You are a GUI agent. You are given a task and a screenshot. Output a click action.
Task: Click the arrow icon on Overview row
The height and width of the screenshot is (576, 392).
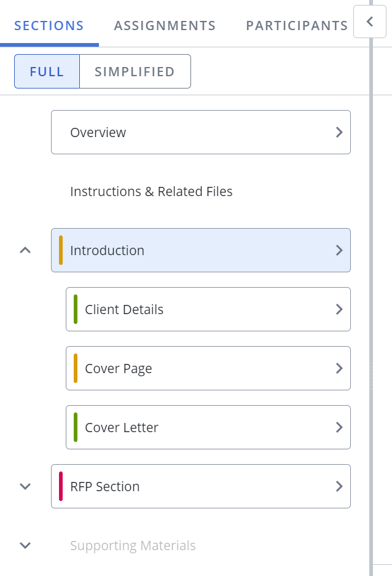pos(339,132)
